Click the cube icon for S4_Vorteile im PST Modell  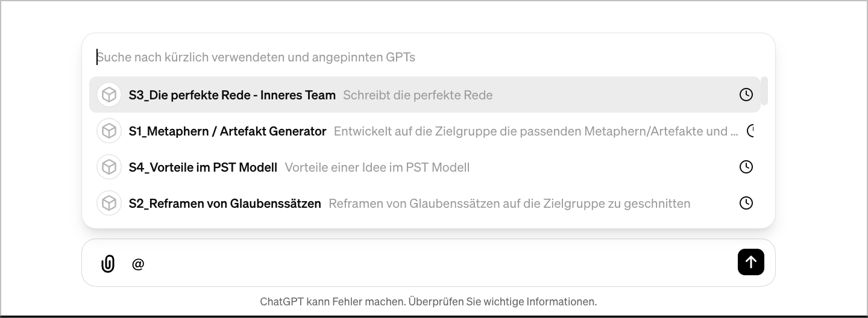[x=109, y=167]
